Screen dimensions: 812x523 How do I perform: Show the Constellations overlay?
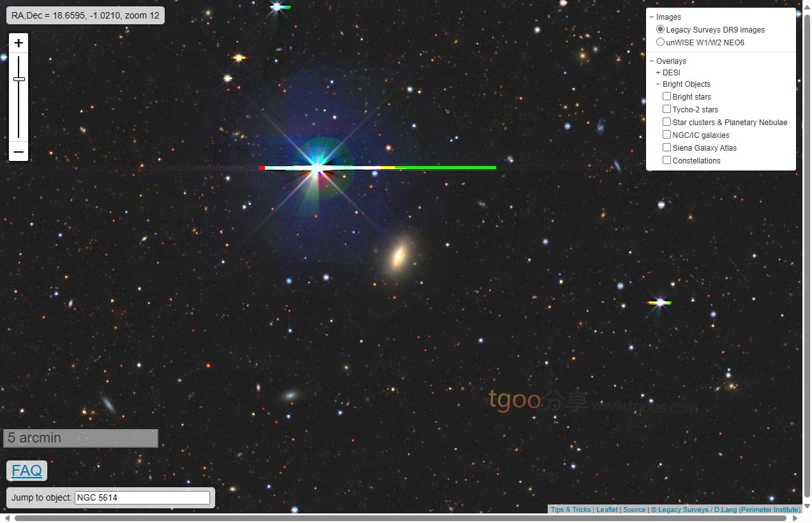(666, 160)
